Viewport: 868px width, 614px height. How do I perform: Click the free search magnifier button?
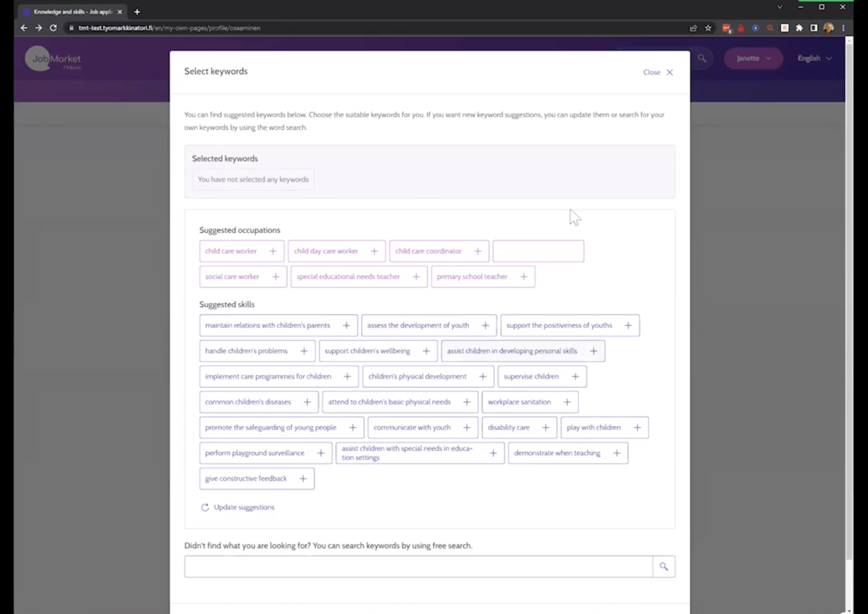tap(664, 567)
